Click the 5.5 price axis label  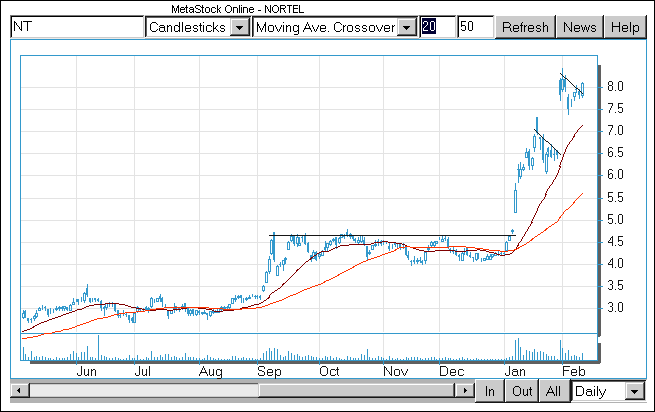[615, 198]
